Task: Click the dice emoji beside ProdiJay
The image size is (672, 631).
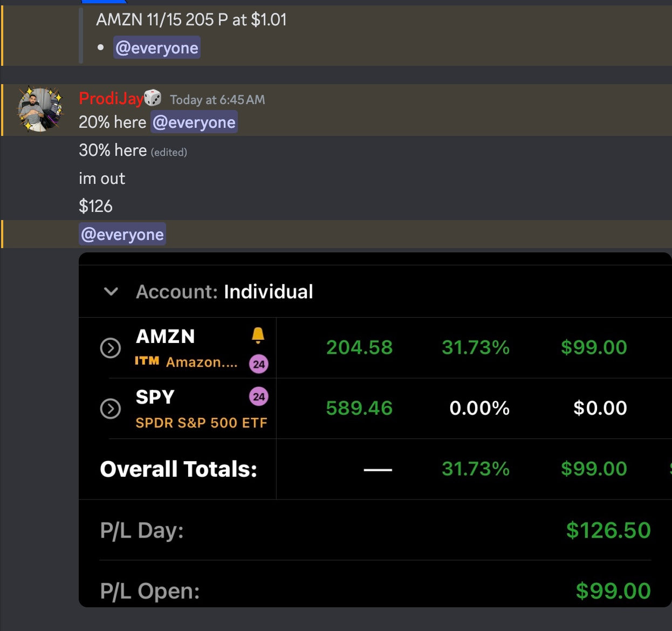Action: pyautogui.click(x=153, y=98)
